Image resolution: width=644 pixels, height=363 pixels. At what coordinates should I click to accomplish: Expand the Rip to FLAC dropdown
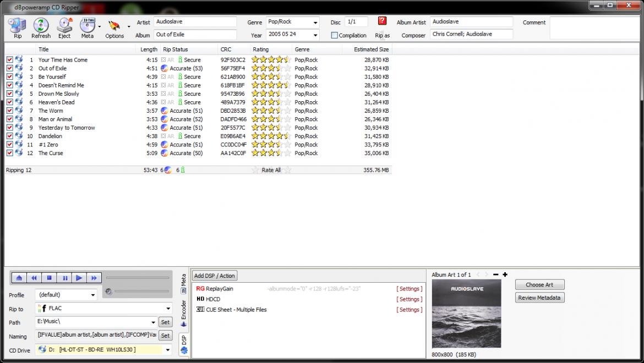coord(168,309)
